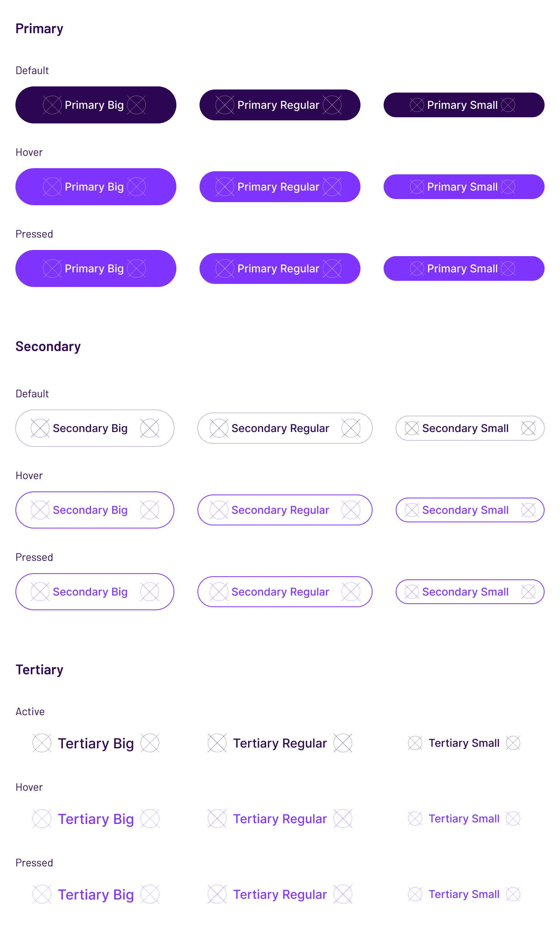This screenshot has width=560, height=925.
Task: Click the hover-state Tertiary Small text button
Action: 464,819
